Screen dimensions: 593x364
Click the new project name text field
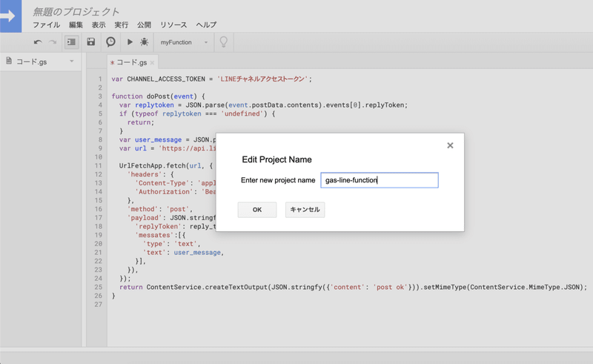(x=379, y=180)
